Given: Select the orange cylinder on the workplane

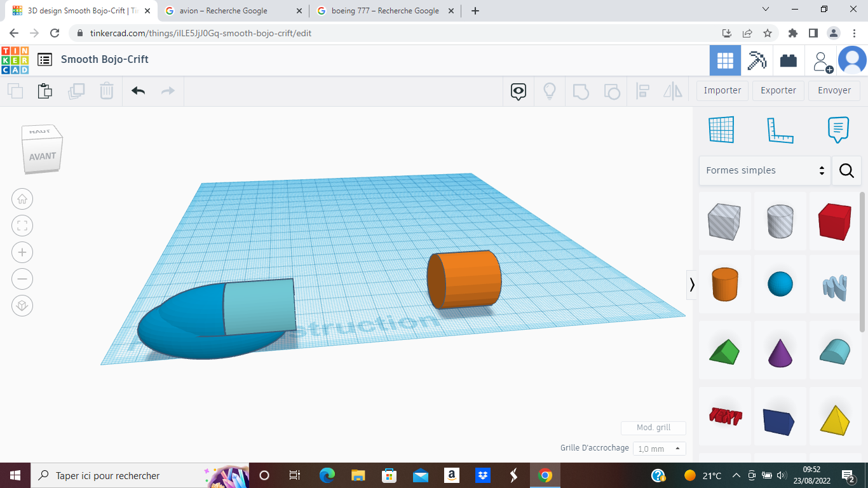Looking at the screenshot, I should 465,280.
